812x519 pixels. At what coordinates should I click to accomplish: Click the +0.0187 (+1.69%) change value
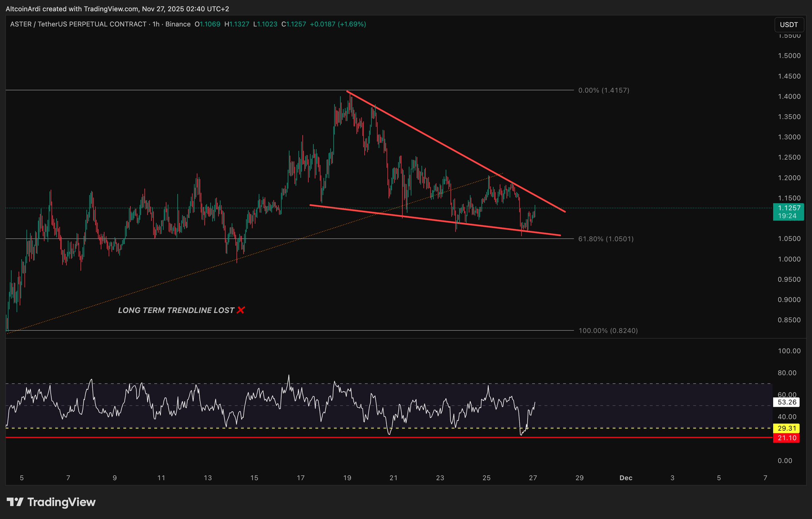tap(338, 24)
